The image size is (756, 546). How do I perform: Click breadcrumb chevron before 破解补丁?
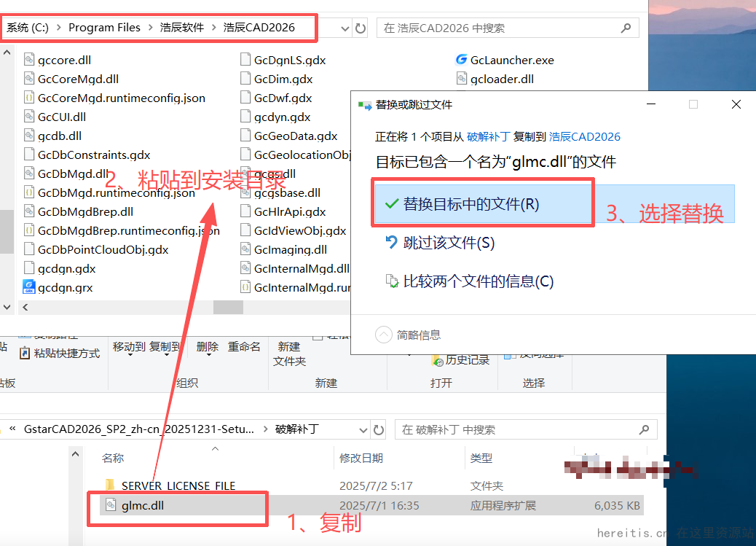264,429
